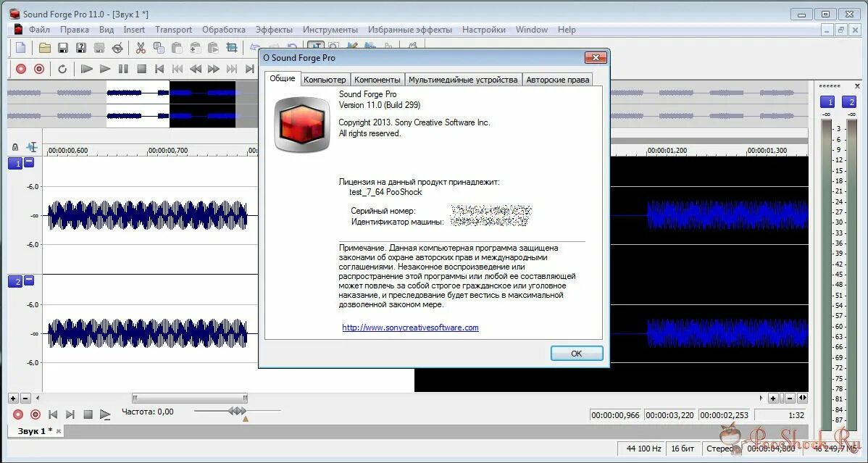Click the Save As floppy with question mark
The width and height of the screenshot is (868, 463).
point(81,48)
